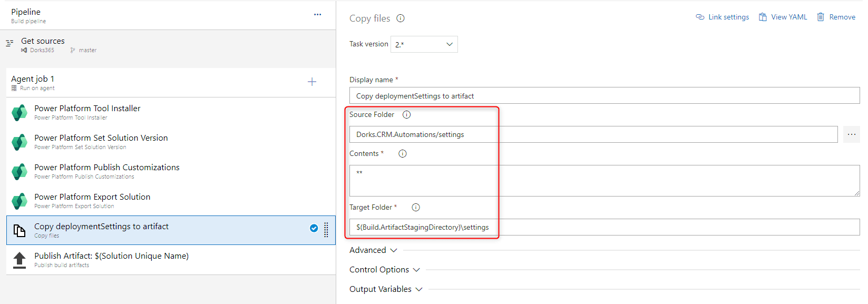Click the Get sources list icon

click(9, 43)
